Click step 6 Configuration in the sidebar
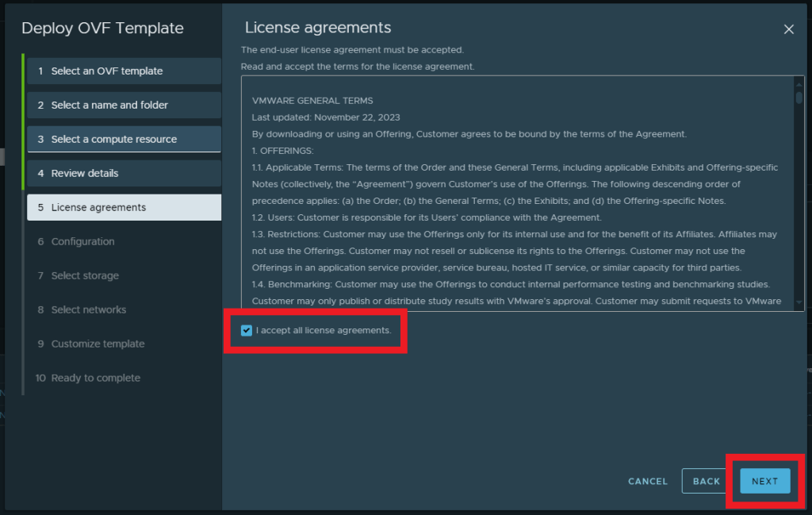Screen dimensions: 812x515 point(83,241)
